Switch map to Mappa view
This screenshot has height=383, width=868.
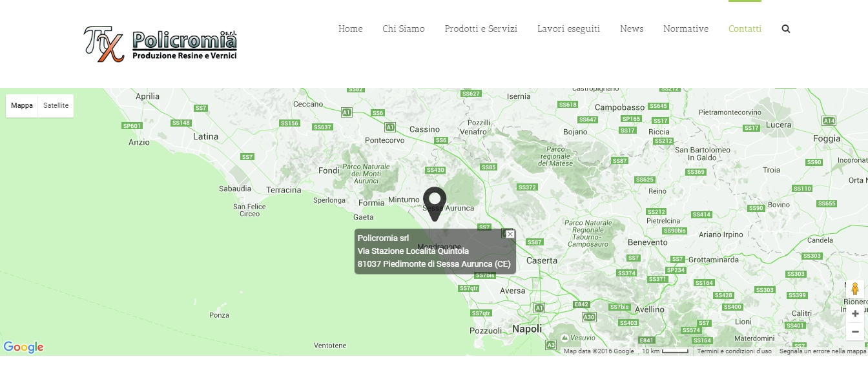tap(22, 105)
